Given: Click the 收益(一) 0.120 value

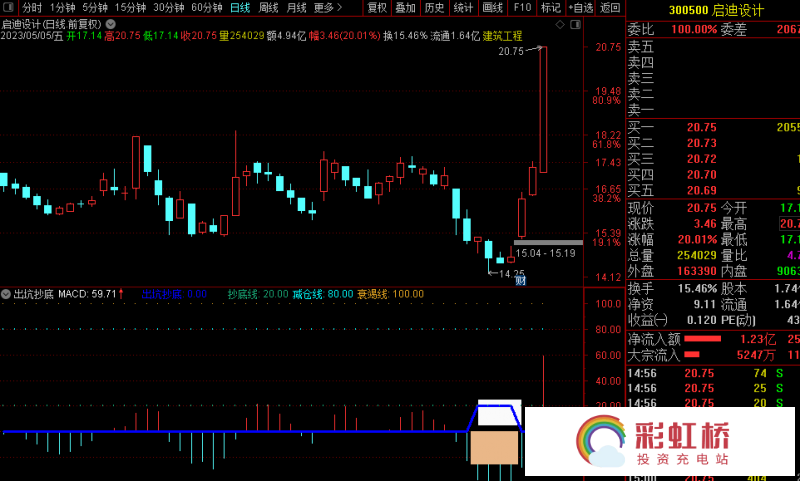Looking at the screenshot, I should [x=702, y=320].
